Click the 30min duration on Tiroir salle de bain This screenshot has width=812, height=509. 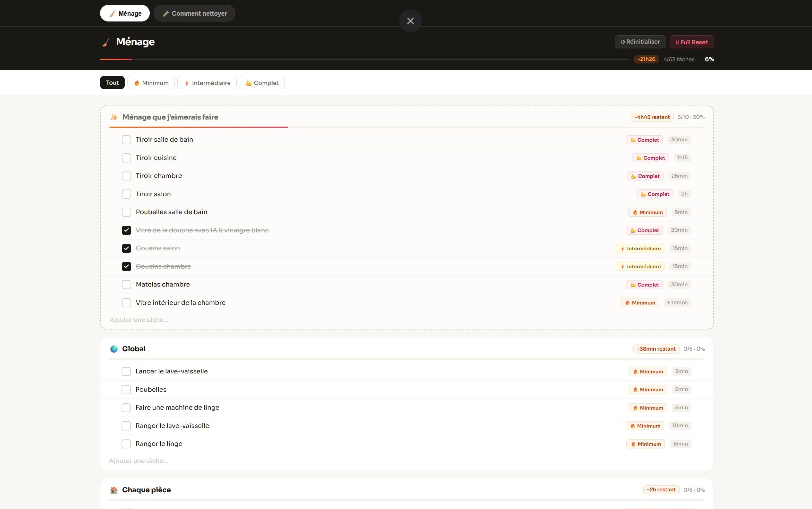click(x=679, y=139)
